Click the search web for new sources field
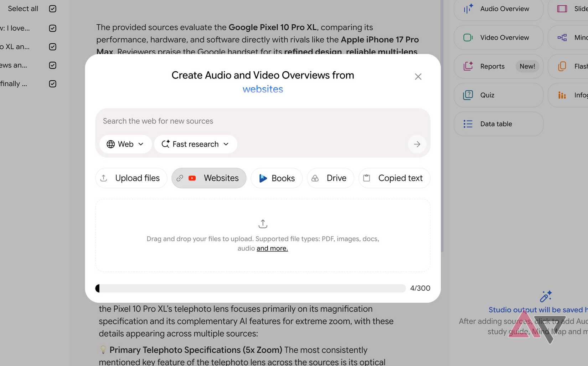The image size is (588, 366). (x=263, y=121)
